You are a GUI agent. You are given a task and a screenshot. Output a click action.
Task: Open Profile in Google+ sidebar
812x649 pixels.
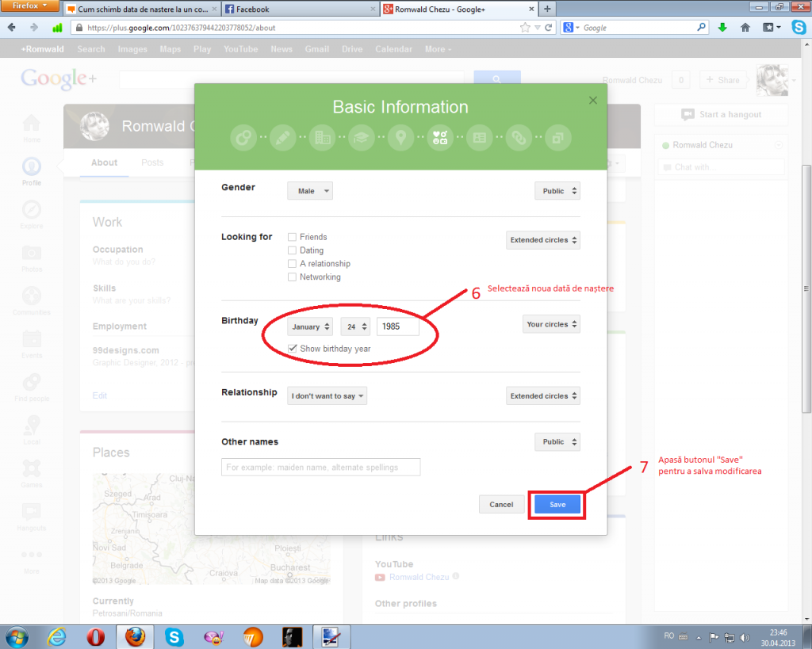tap(32, 171)
